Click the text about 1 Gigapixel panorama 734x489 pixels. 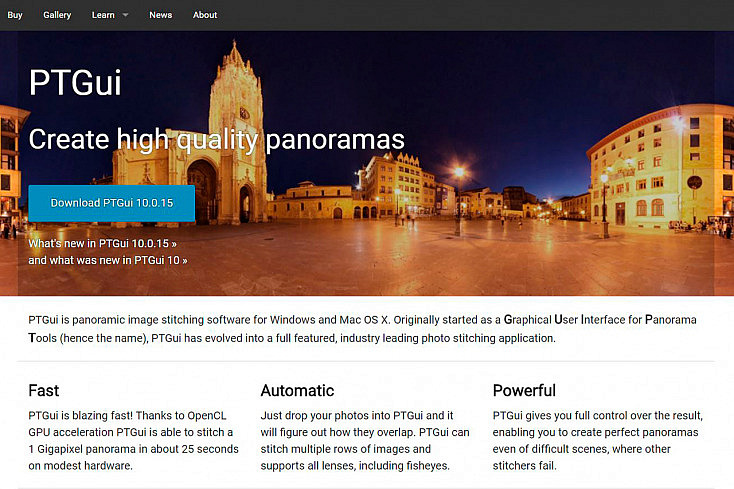[133, 449]
